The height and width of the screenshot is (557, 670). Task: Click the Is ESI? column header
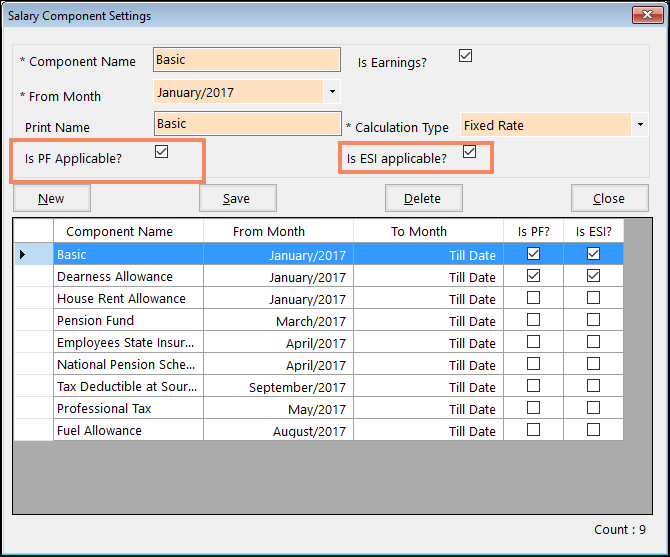(x=594, y=231)
